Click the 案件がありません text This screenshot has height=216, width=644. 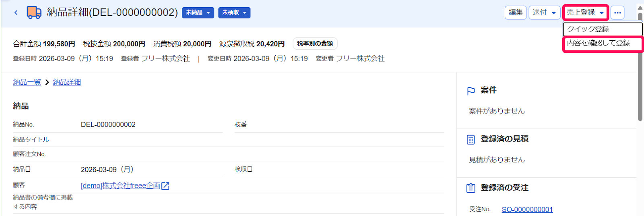click(x=497, y=111)
